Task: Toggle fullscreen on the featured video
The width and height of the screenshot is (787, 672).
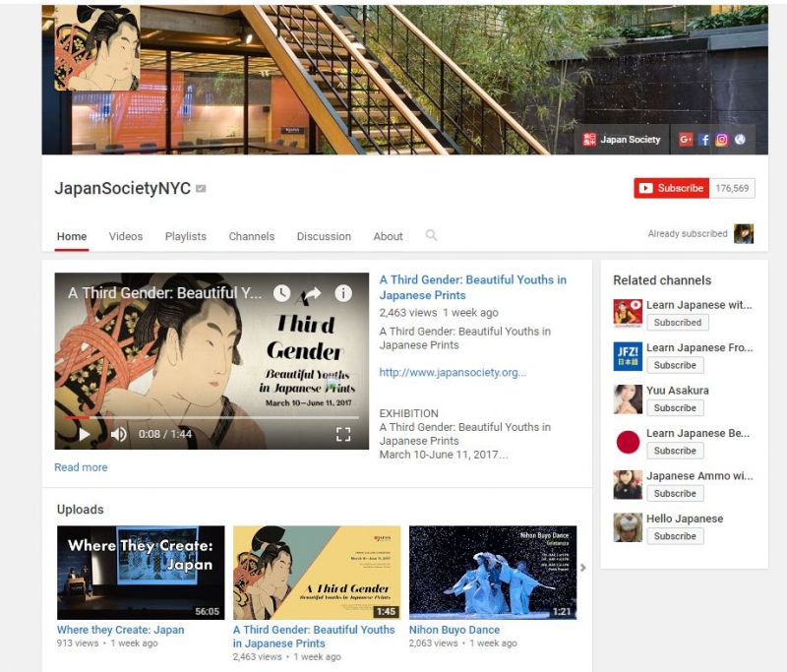Action: click(343, 434)
